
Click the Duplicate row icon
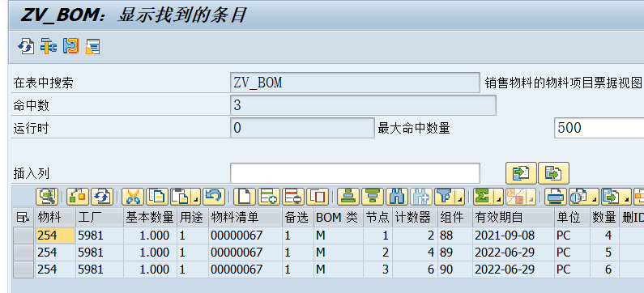318,197
